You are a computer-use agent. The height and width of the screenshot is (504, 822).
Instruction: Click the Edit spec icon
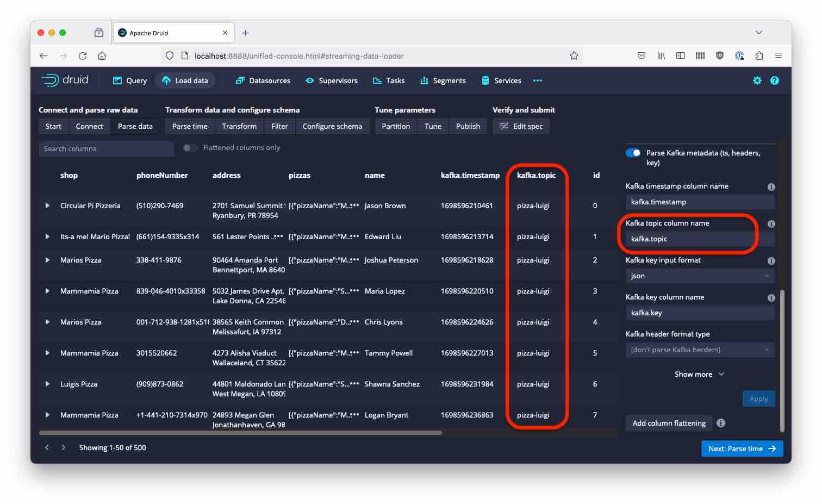pos(503,126)
